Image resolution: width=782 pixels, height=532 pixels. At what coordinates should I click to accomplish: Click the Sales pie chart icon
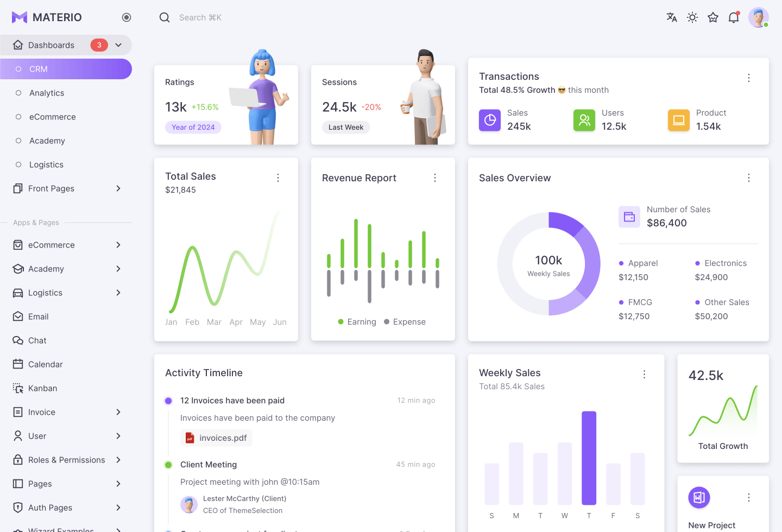[x=490, y=120]
